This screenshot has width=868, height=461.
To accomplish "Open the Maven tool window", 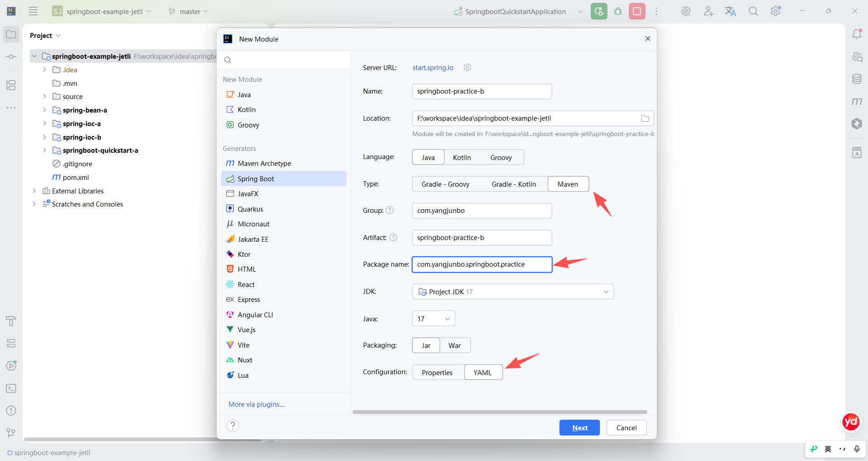I will pos(857,101).
